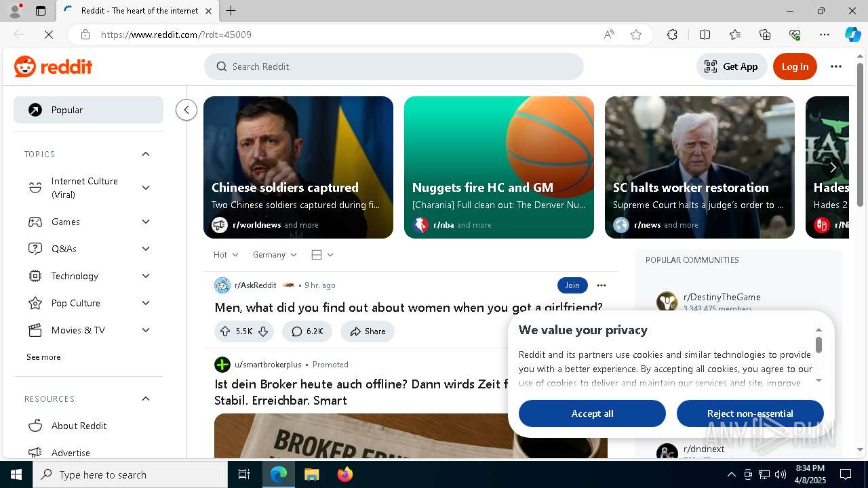Image resolution: width=868 pixels, height=488 pixels.
Task: Expand the Pop Culture topic
Action: (x=146, y=303)
